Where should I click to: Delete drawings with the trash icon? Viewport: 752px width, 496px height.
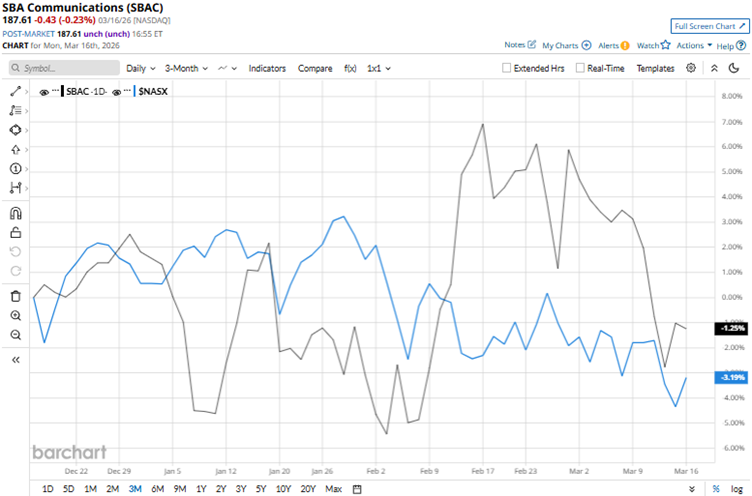[x=15, y=296]
